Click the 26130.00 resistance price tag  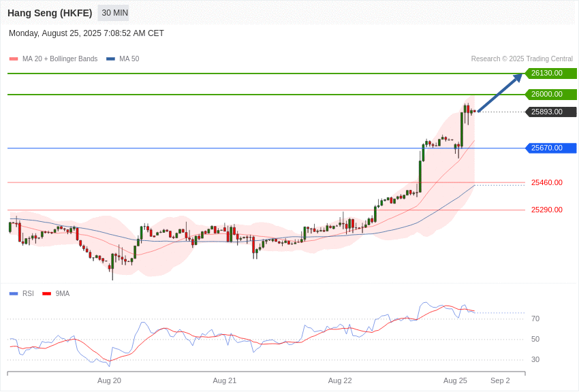[x=550, y=73]
